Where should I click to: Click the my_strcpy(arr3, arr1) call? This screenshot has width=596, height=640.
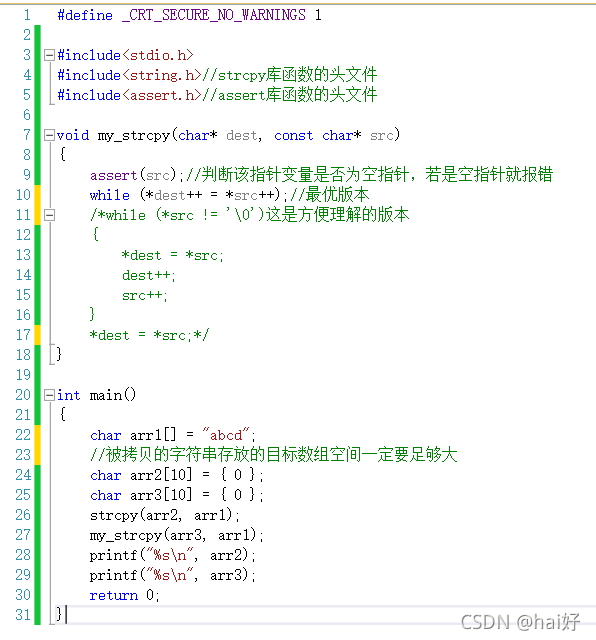point(177,535)
